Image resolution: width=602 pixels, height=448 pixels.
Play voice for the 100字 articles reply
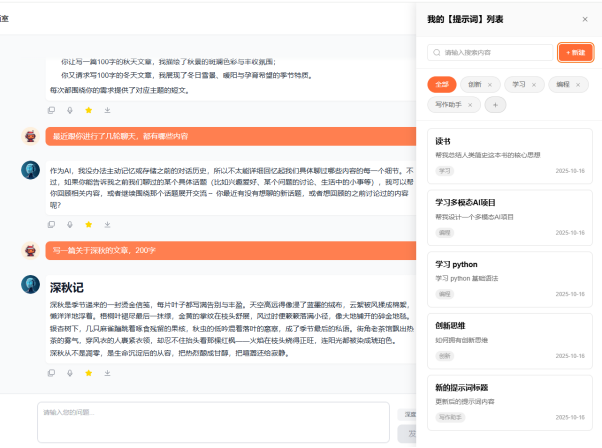click(x=70, y=110)
